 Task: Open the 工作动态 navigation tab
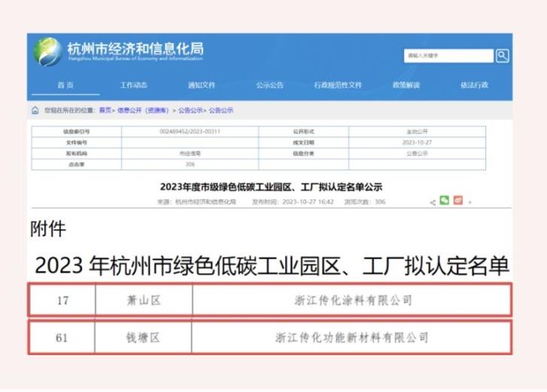click(x=134, y=85)
